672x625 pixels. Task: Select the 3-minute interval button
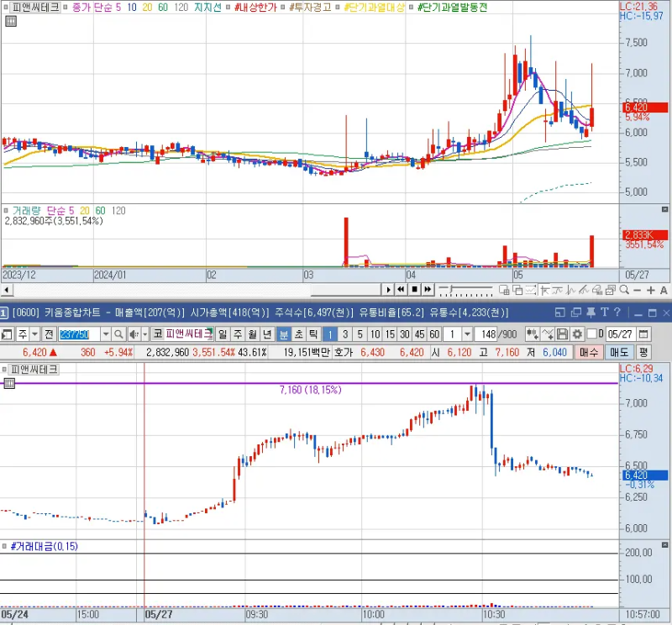click(345, 334)
